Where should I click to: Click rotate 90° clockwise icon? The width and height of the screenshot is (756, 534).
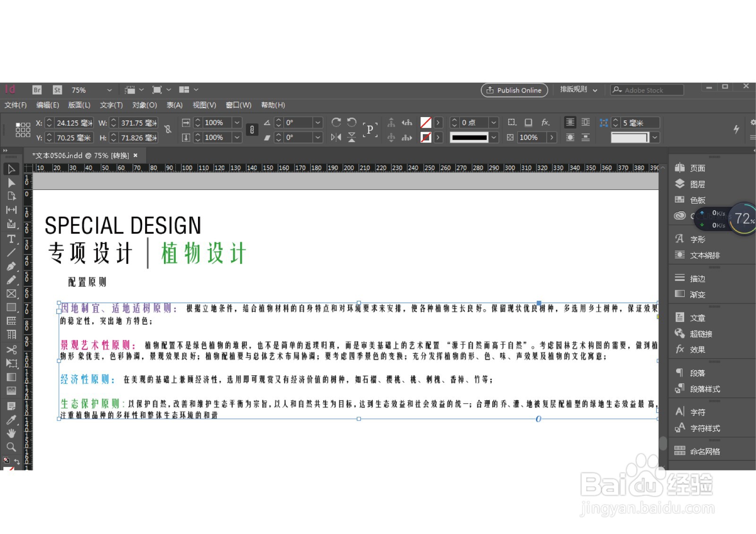click(x=336, y=122)
